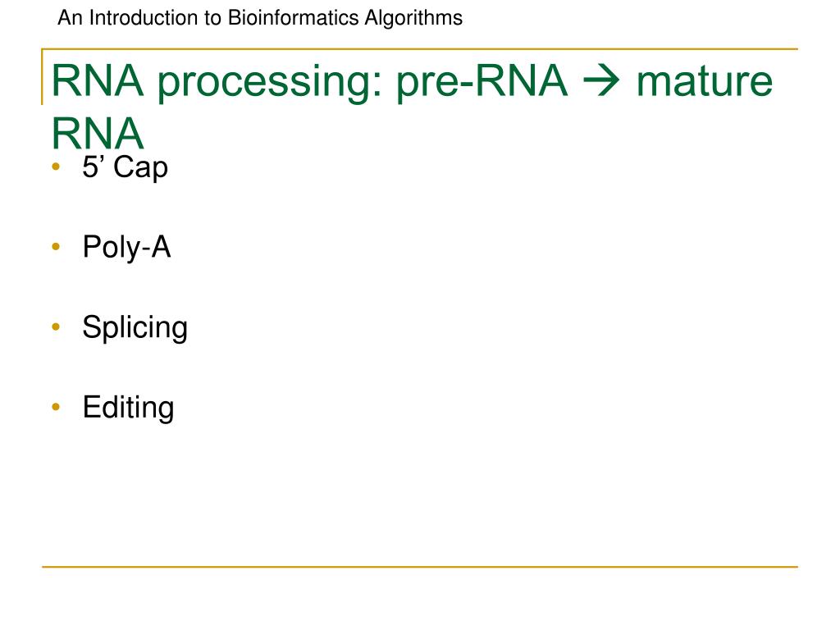Click the second-line 'RNA' of the title
Image resolution: width=840 pixels, height=630 pixels.
point(98,133)
